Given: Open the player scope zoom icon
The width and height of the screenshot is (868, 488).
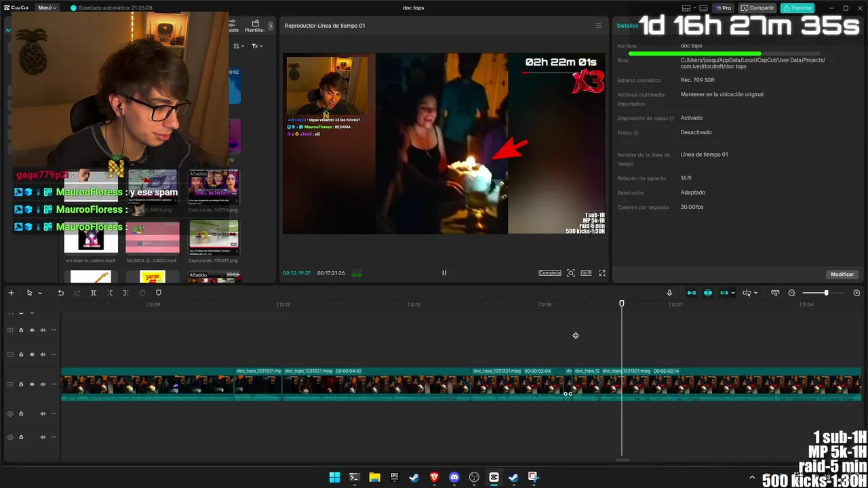Looking at the screenshot, I should pyautogui.click(x=571, y=273).
